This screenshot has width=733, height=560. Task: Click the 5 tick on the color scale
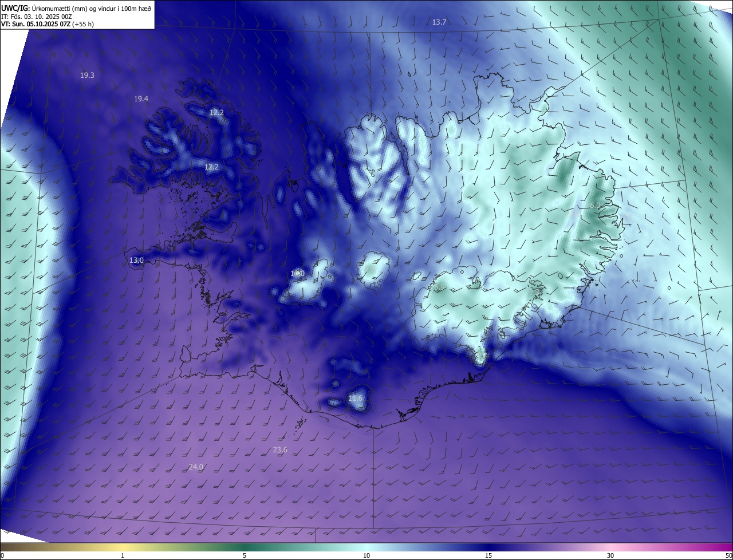point(245,555)
